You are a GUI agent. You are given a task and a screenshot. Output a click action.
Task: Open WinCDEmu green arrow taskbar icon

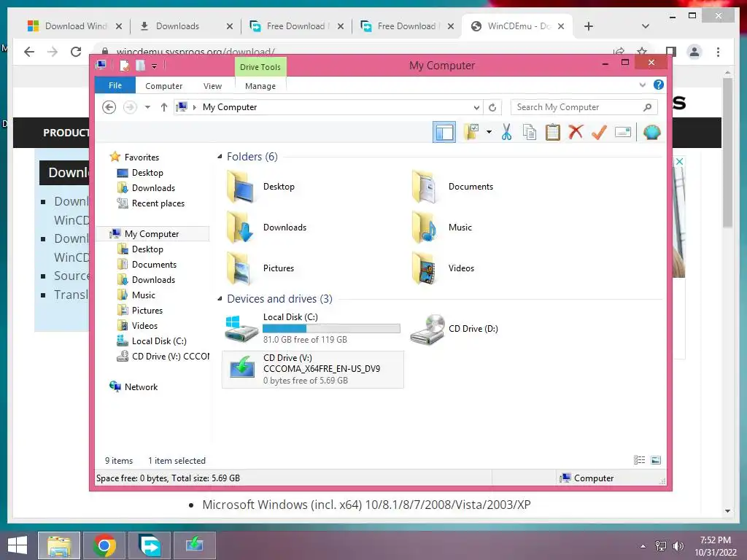point(194,545)
